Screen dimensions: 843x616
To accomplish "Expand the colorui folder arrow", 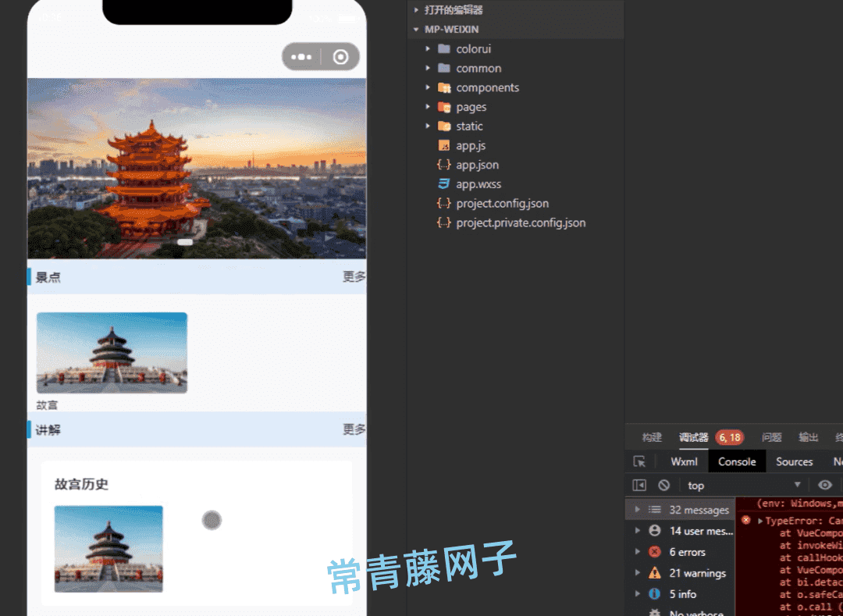I will click(x=428, y=49).
